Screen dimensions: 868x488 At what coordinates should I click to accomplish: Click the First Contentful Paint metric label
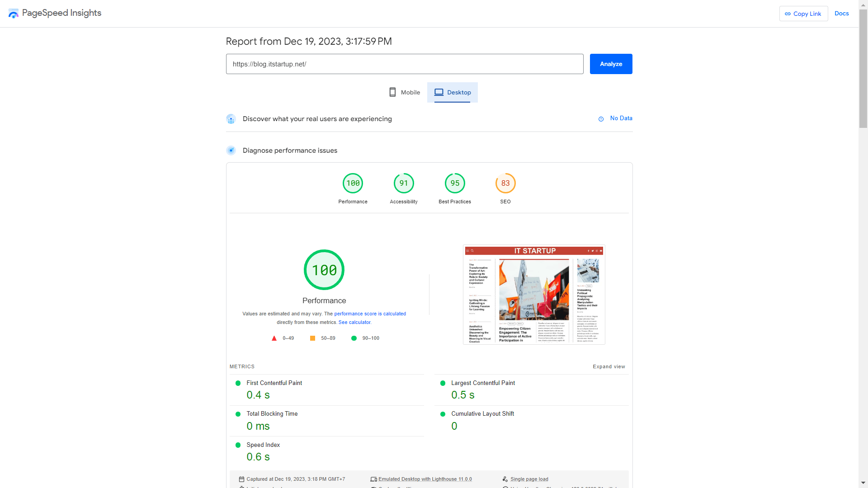click(x=274, y=383)
